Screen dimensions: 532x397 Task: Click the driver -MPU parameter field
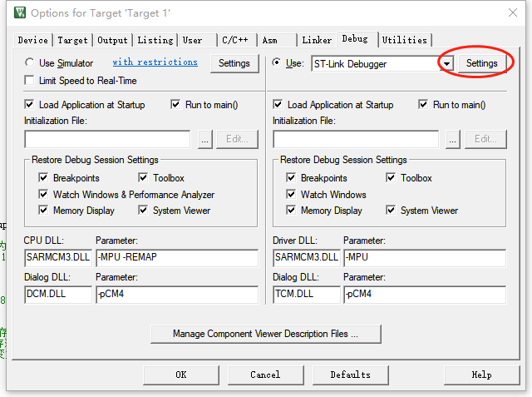click(x=425, y=257)
